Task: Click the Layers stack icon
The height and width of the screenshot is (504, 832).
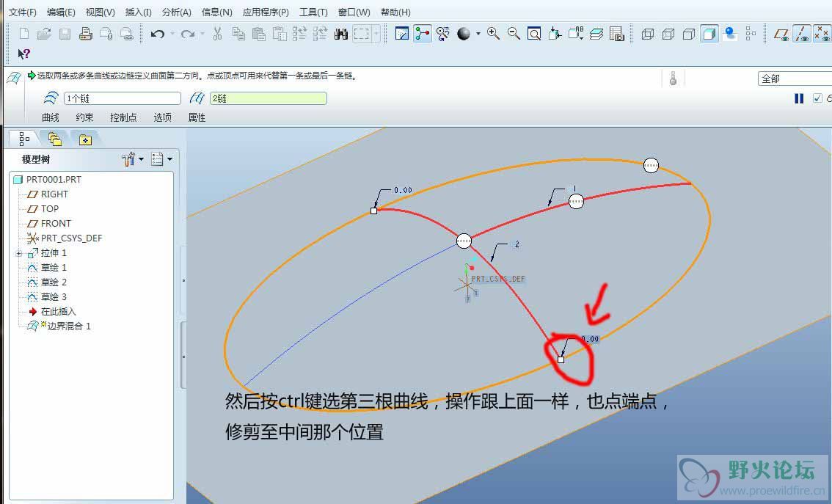Action: click(x=596, y=34)
